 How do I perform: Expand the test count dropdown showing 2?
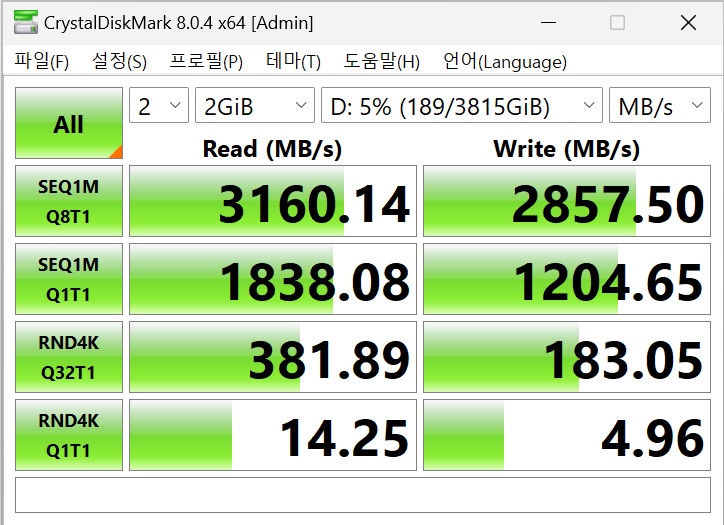tap(159, 105)
